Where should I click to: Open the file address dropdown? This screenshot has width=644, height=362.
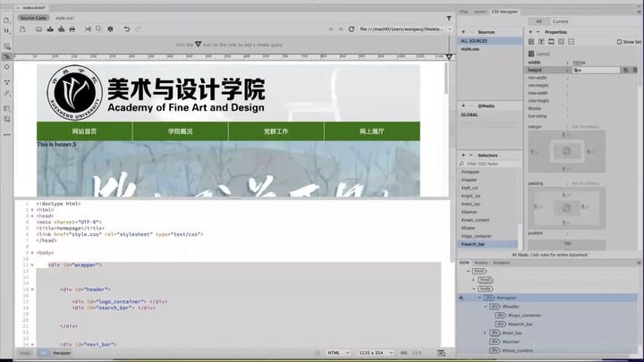pyautogui.click(x=448, y=29)
